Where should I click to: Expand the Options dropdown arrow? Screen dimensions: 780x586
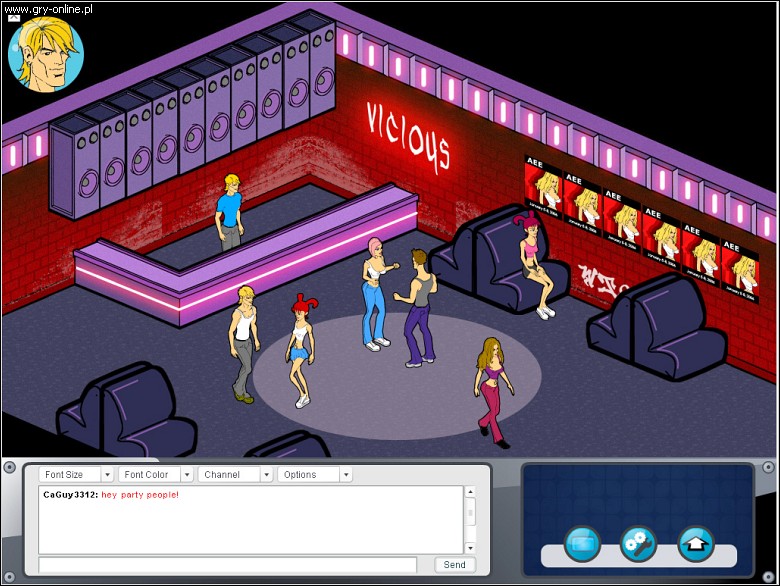pyautogui.click(x=346, y=475)
